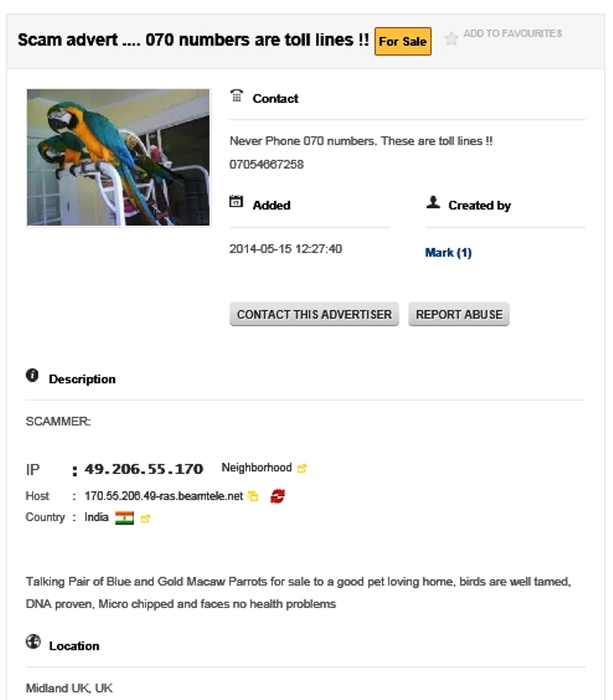
Task: Click the Add to Favourites star icon
Action: point(452,39)
